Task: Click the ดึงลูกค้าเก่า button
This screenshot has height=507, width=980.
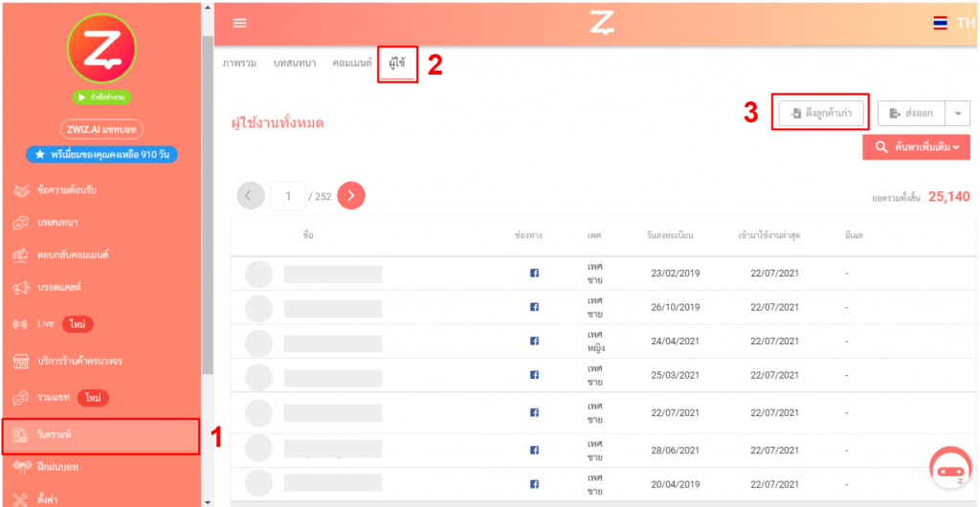Action: [x=820, y=113]
